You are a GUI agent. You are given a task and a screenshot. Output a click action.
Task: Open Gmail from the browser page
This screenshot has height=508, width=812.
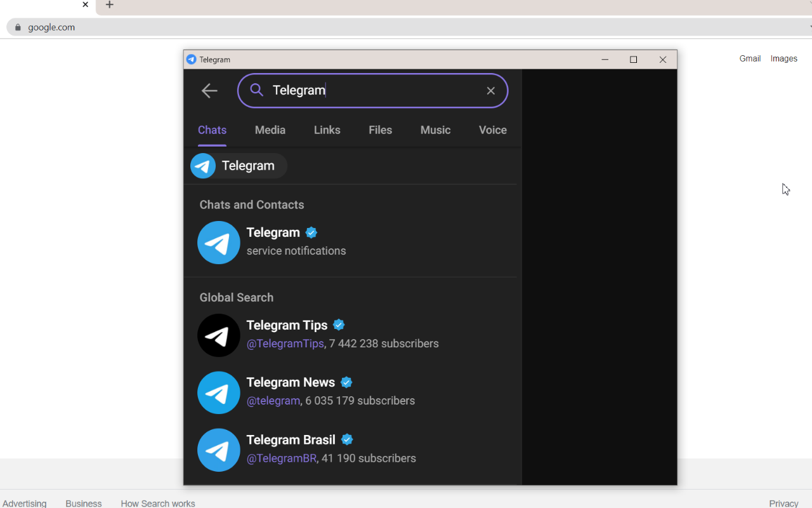tap(750, 58)
